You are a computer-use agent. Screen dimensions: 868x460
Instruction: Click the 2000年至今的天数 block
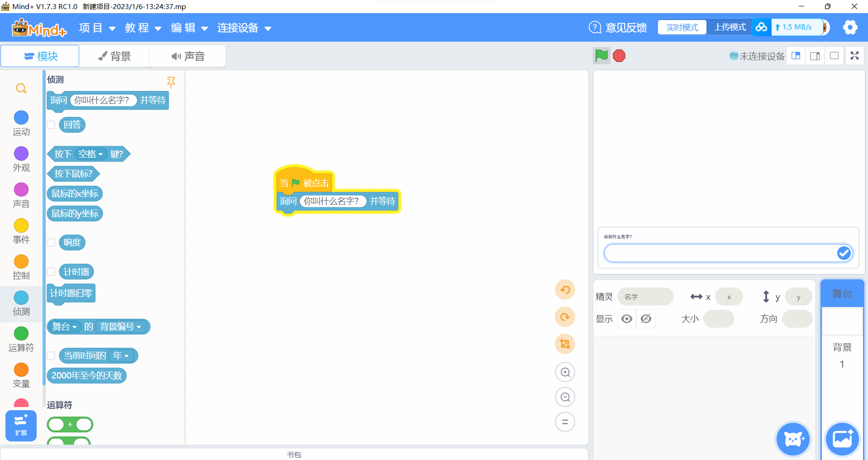(x=87, y=375)
